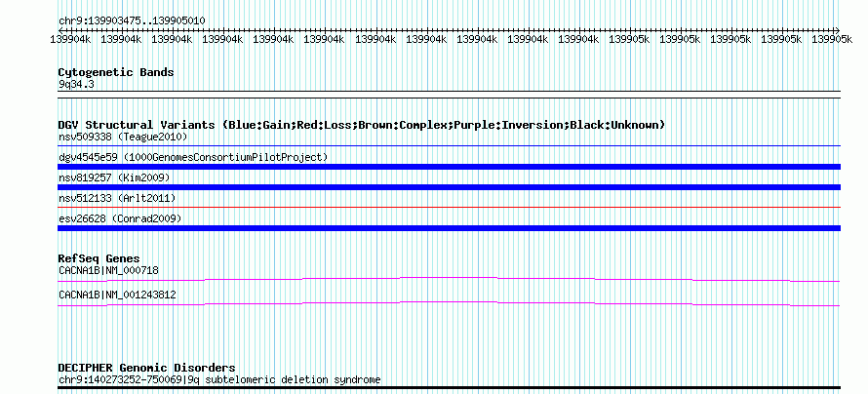The height and width of the screenshot is (394, 868).
Task: Open CACNA1B|NM_000718 gene label
Action: (x=108, y=270)
